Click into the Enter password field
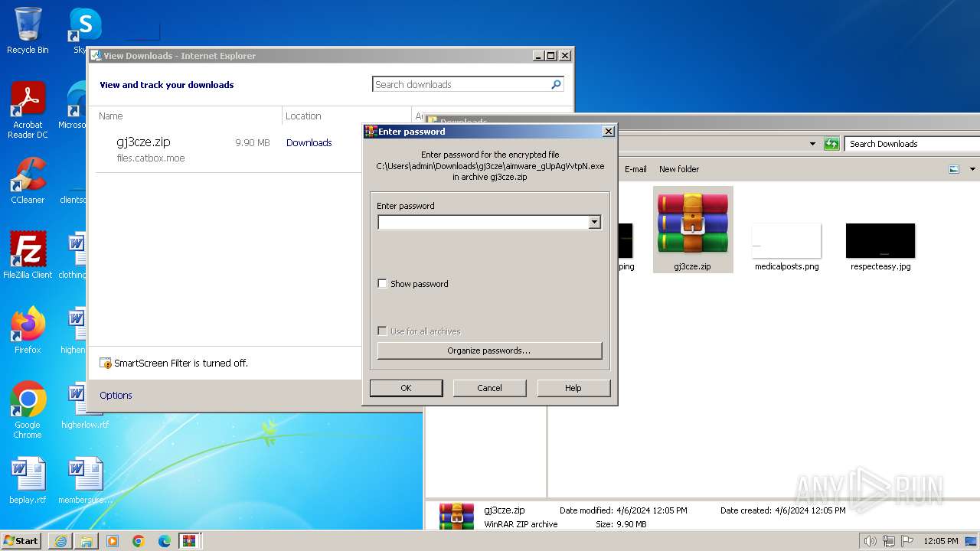980x551 pixels. pyautogui.click(x=483, y=222)
